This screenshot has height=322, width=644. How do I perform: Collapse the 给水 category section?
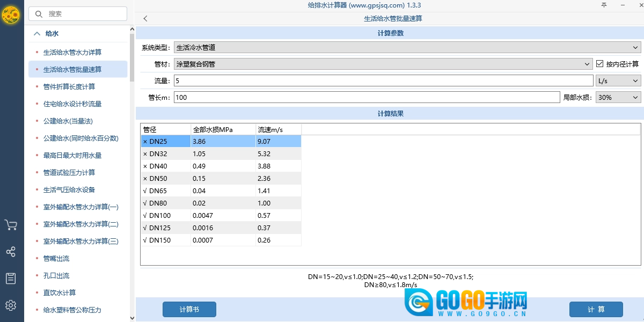point(37,33)
